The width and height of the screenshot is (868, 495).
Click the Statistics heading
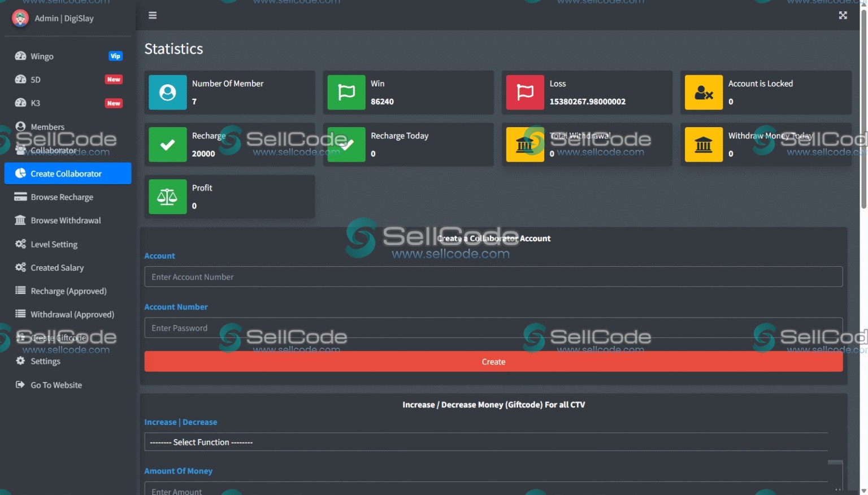[173, 49]
